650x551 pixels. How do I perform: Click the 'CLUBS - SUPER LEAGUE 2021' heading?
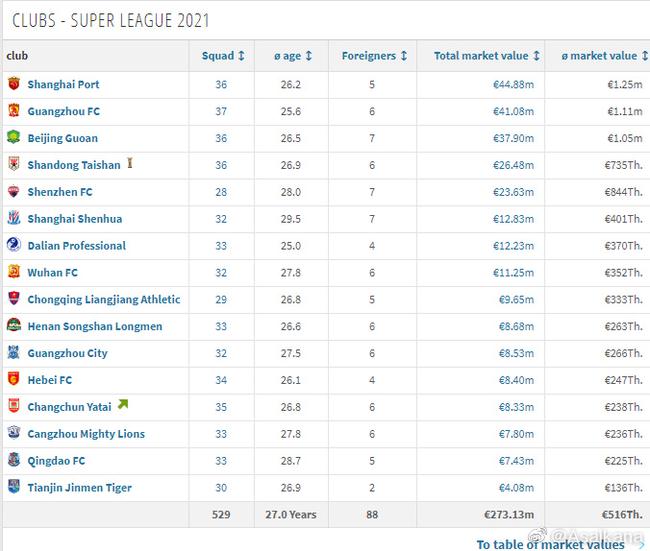click(111, 20)
